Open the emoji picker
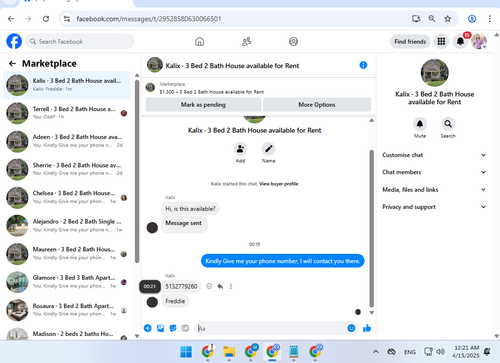Image resolution: width=500 pixels, height=363 pixels. (351, 328)
